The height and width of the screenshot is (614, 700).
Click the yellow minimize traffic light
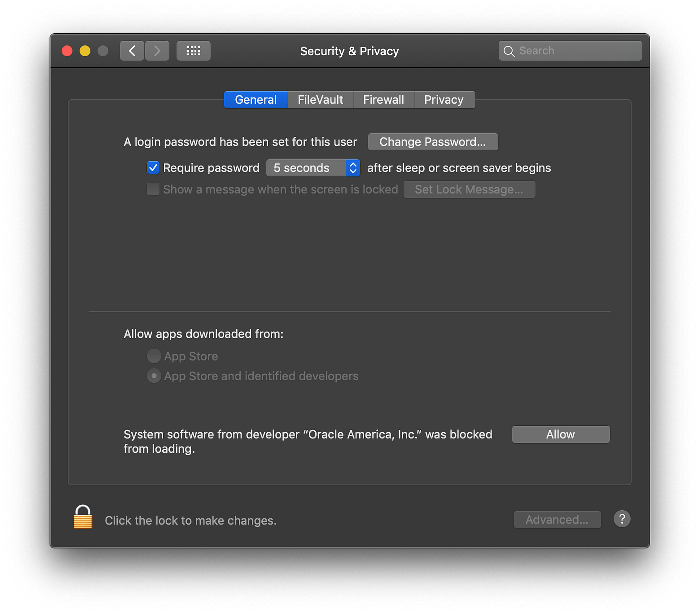pos(85,50)
